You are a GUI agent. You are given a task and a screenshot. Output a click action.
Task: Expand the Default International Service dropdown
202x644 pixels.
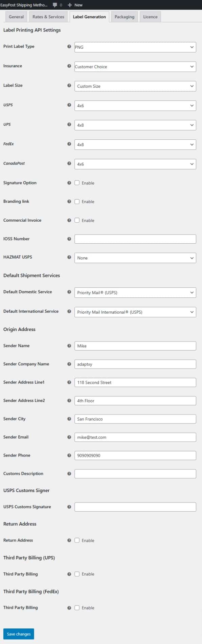click(135, 312)
